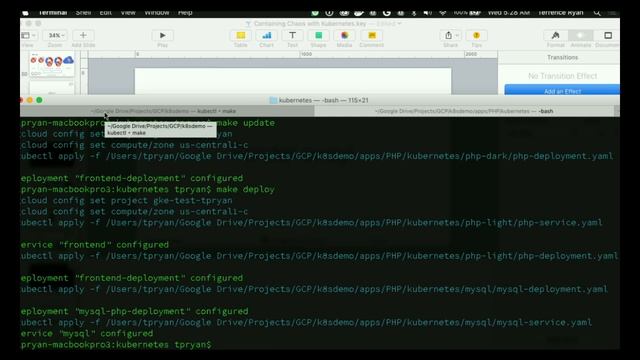Open the Window menu
Screen dimensions: 640x360
[157, 13]
